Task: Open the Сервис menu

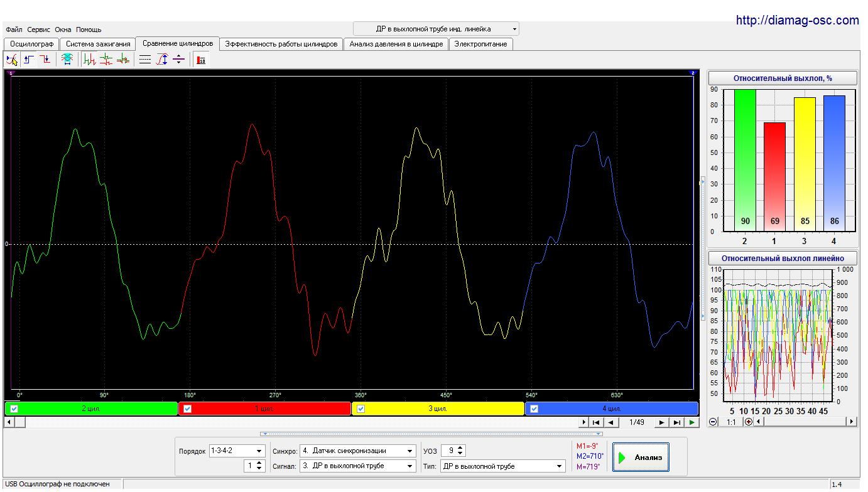Action: coord(39,29)
